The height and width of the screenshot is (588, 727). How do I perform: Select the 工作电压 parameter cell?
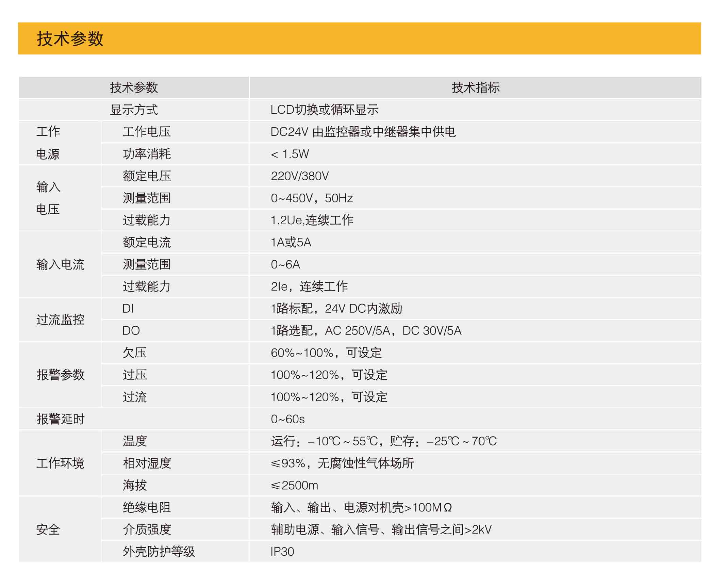click(x=147, y=132)
